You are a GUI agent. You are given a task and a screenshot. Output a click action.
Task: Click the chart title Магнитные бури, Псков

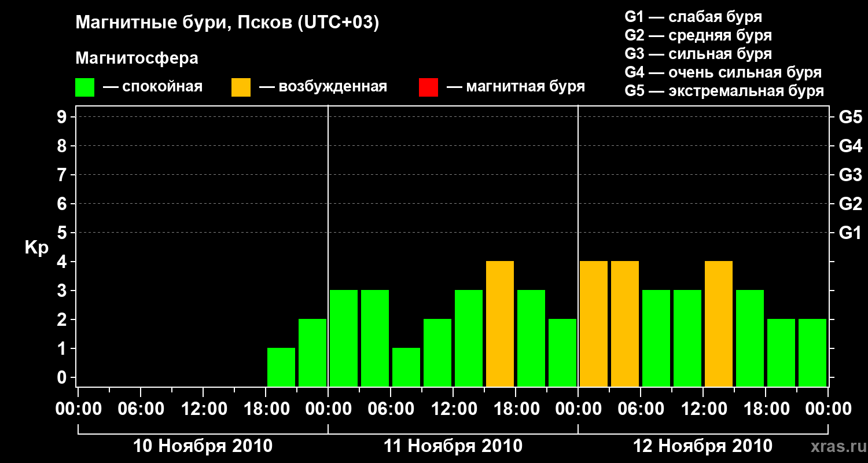pos(227,23)
